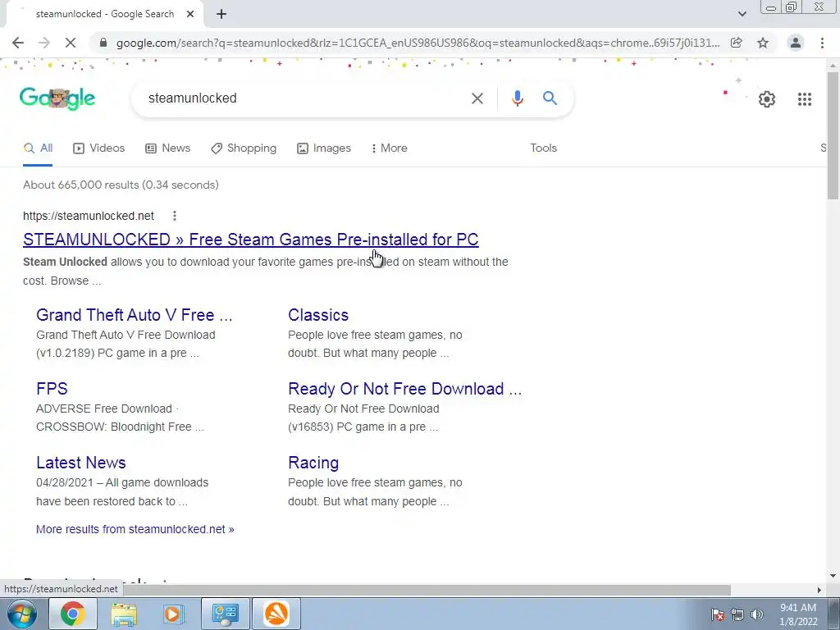Open Chrome's three-dot menu

click(822, 43)
